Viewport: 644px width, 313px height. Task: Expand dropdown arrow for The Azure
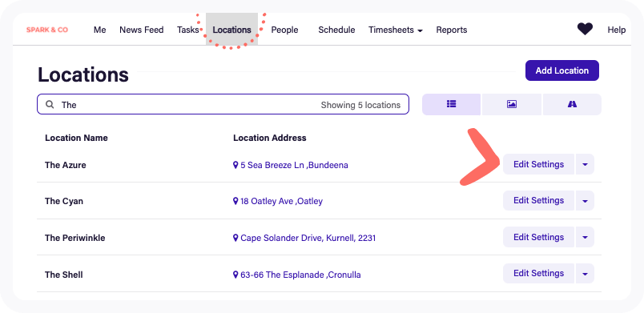(585, 164)
